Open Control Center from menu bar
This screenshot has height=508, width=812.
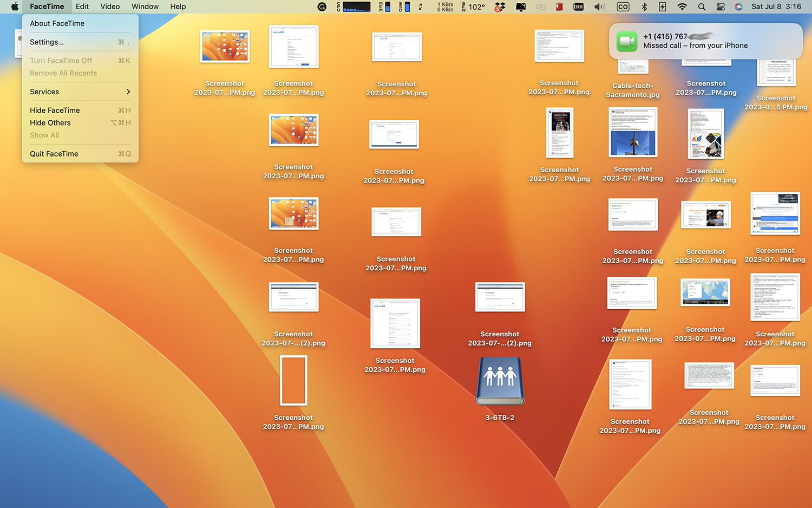click(721, 6)
